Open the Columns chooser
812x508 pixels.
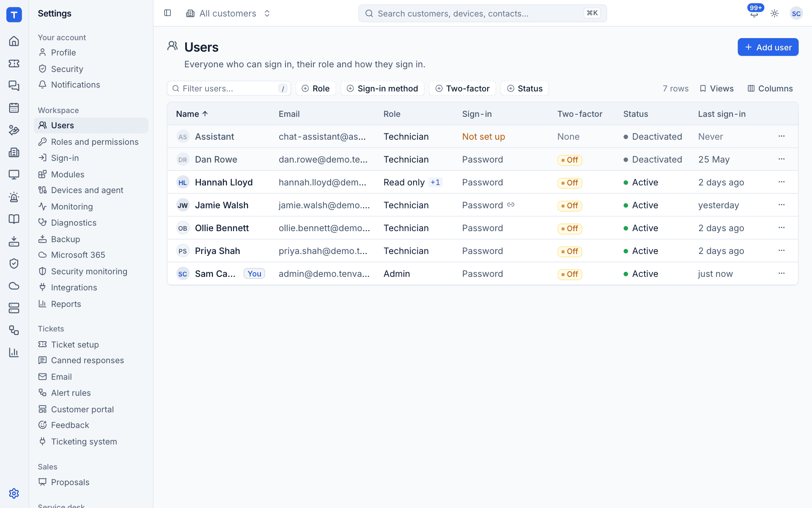click(x=770, y=88)
